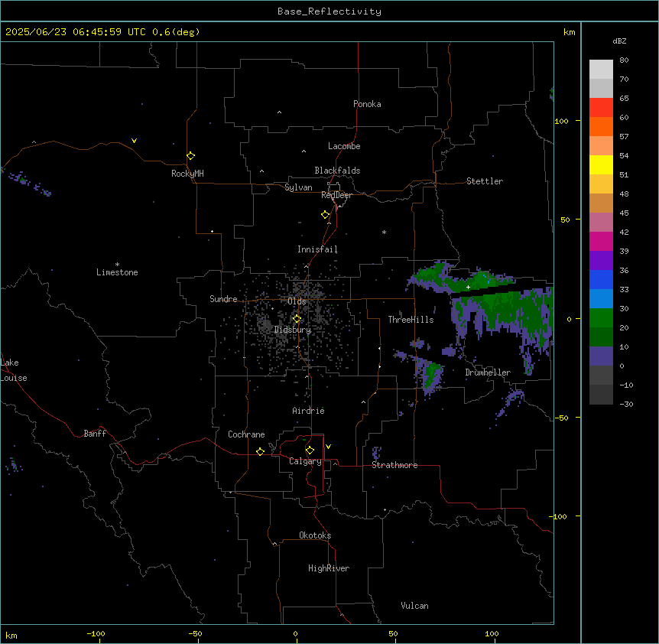The image size is (659, 644).
Task: Select the yellow diamond marker between Olds and Didsbury
Action: [297, 319]
